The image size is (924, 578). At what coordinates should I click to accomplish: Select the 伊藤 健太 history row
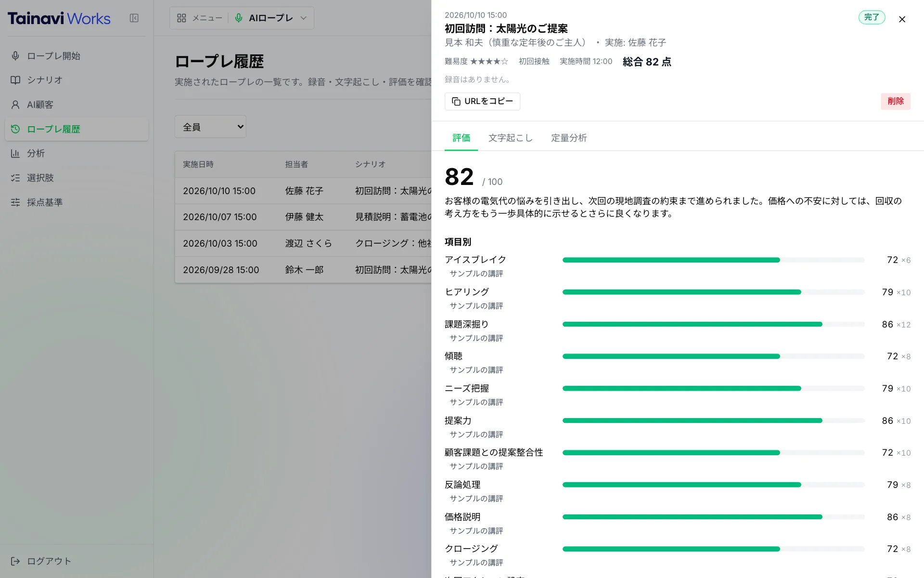coord(303,217)
